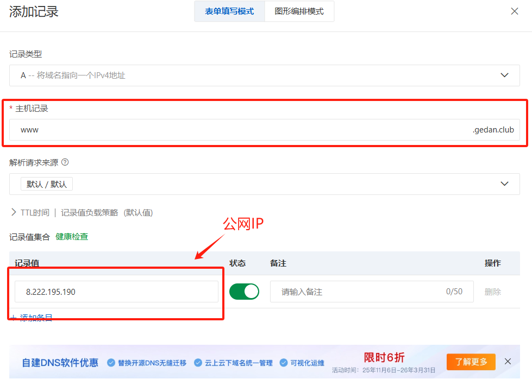The image size is (532, 392).
Task: Click the help icon beside 解析请求来源
Action: click(x=65, y=162)
